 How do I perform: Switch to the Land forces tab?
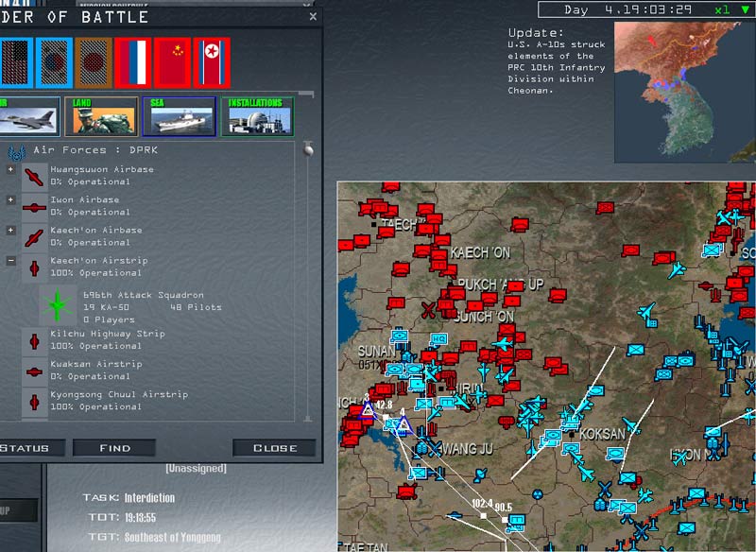(x=102, y=116)
